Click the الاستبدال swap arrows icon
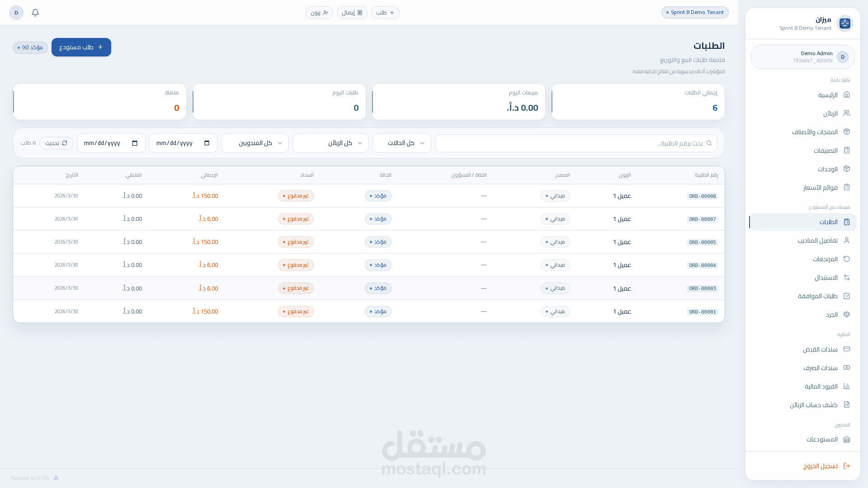Image resolution: width=868 pixels, height=488 pixels. click(847, 277)
